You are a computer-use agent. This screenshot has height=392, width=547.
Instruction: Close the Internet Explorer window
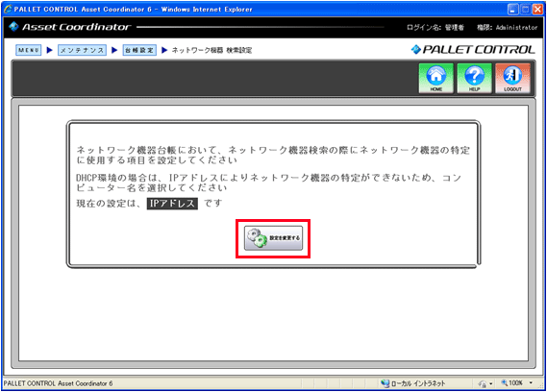coord(537,10)
